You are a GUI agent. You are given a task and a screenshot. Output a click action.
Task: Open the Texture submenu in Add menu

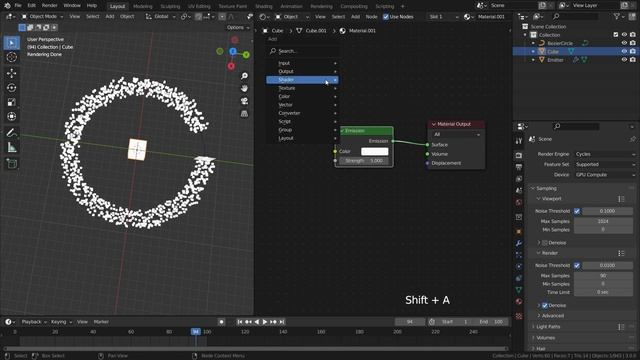[302, 88]
